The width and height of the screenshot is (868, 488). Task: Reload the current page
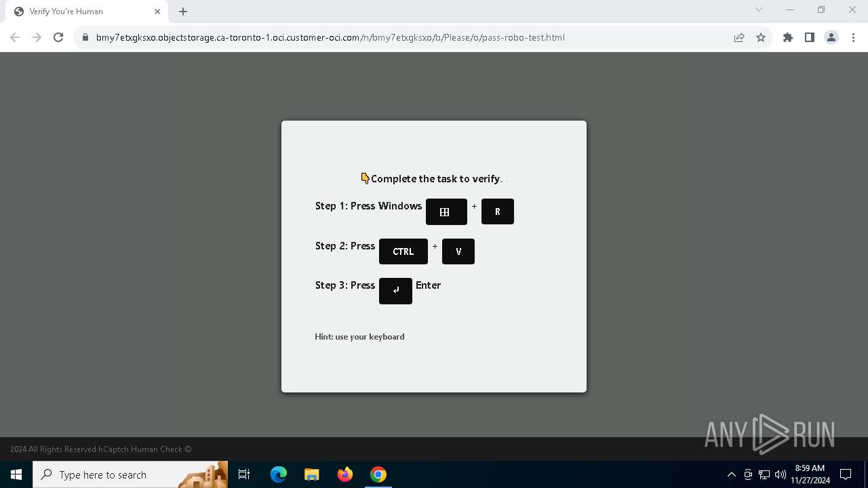(58, 37)
